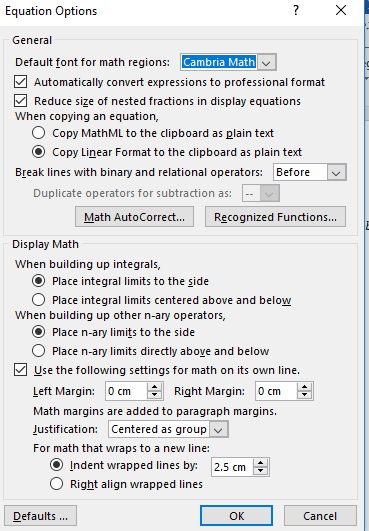The image size is (369, 531).
Task: Open Math AutoCorrect settings
Action: pos(134,217)
